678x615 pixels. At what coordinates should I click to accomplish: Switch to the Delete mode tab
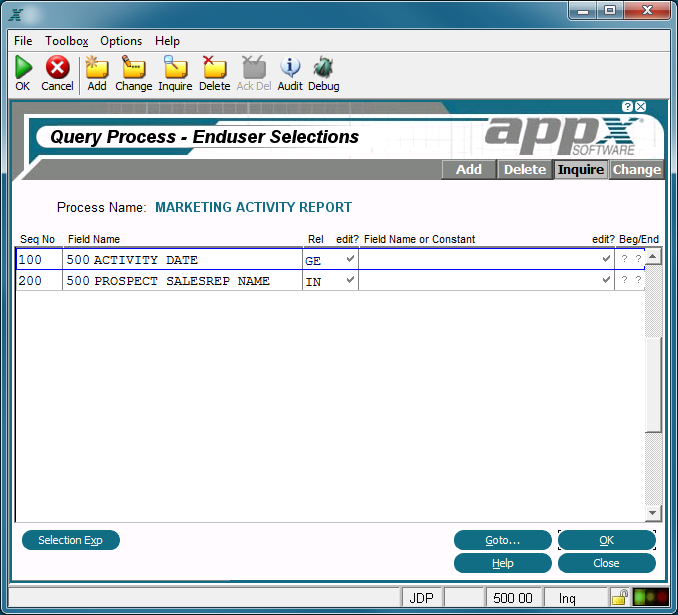coord(525,169)
